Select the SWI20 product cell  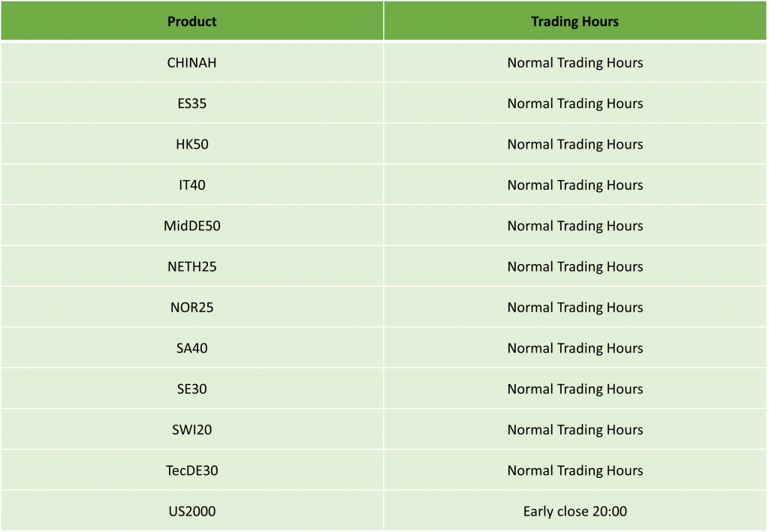[x=191, y=430]
